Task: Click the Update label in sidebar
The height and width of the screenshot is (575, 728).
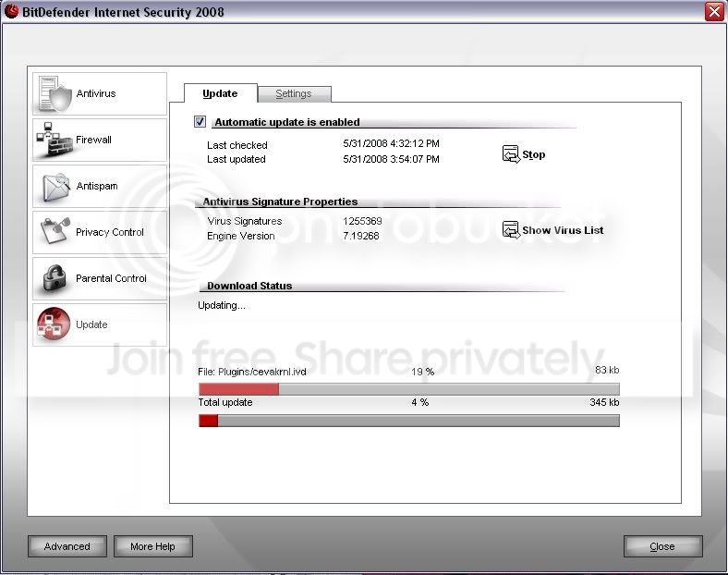Action: pos(91,324)
